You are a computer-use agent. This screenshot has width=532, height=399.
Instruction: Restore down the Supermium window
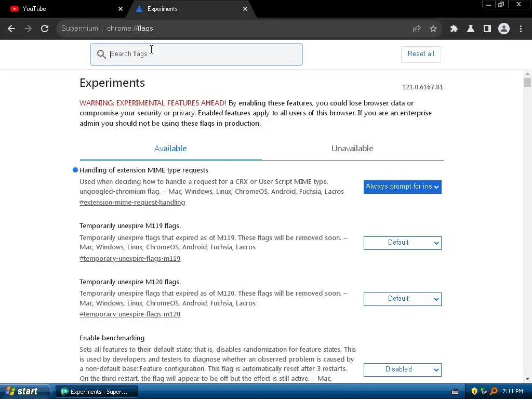tap(501, 5)
